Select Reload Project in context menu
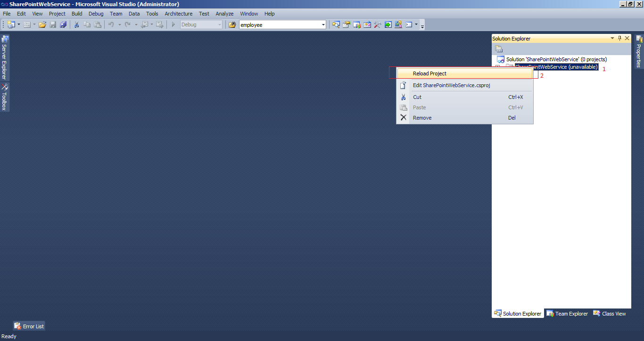The height and width of the screenshot is (341, 644). pos(465,73)
